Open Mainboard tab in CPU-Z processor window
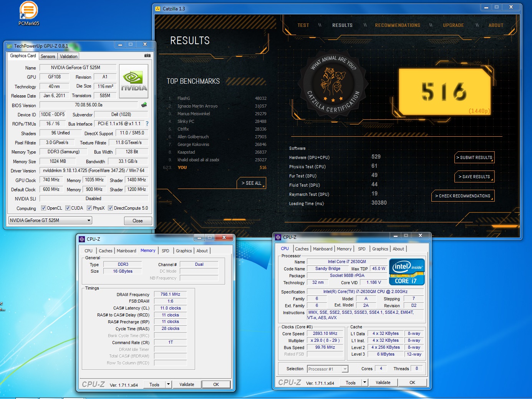 click(x=323, y=249)
